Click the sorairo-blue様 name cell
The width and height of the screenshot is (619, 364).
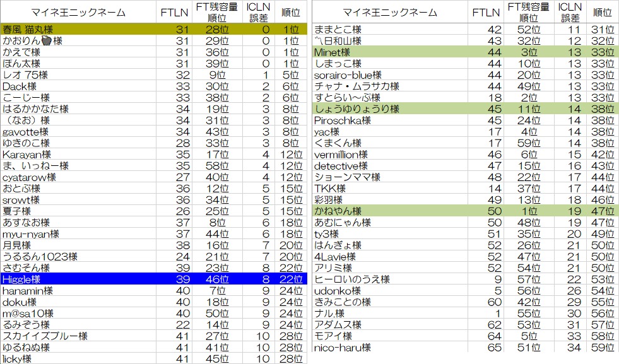click(x=347, y=75)
